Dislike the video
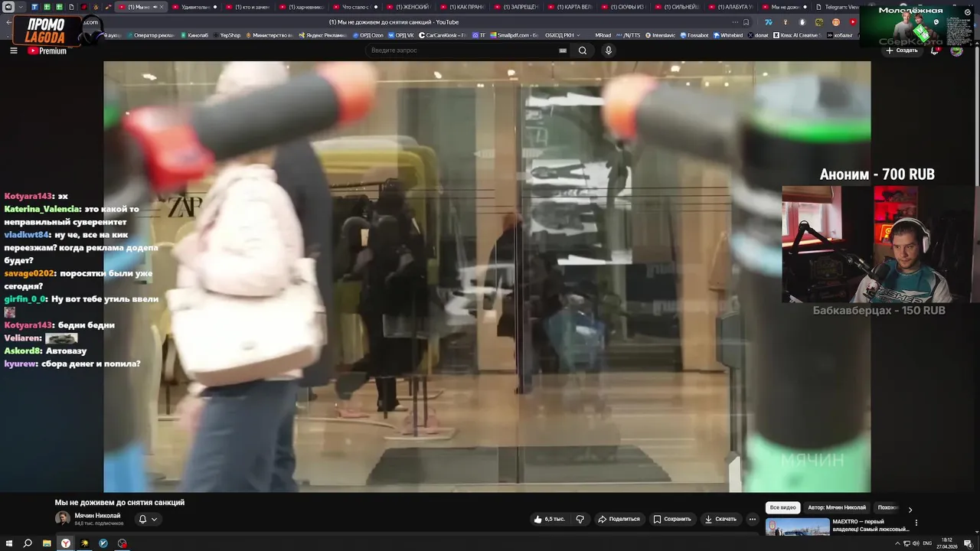Image resolution: width=980 pixels, height=551 pixels. pos(580,519)
